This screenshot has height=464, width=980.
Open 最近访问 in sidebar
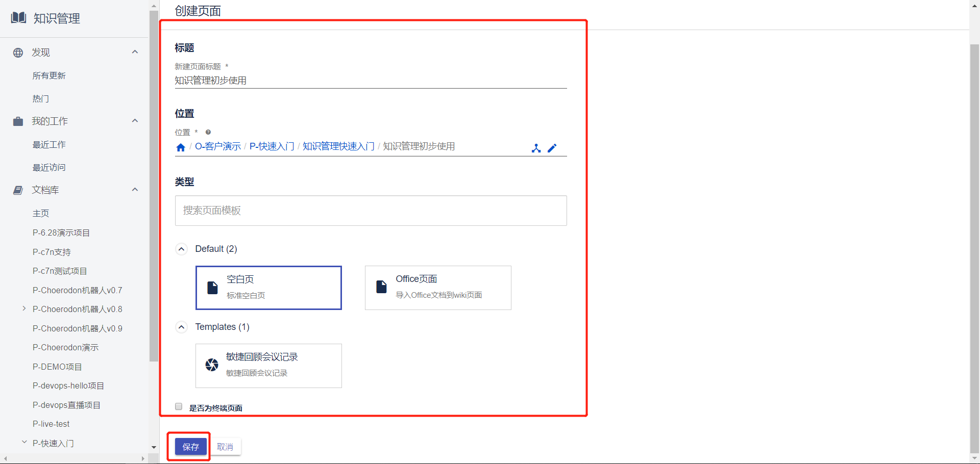pos(49,167)
